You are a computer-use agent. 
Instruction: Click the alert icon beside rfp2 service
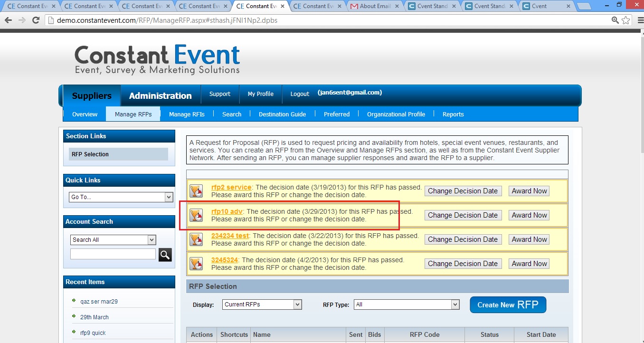pyautogui.click(x=196, y=191)
